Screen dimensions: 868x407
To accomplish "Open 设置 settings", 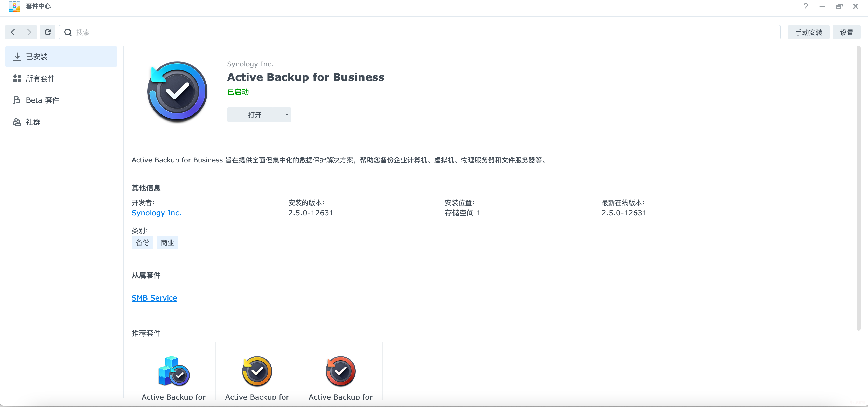I will point(846,32).
